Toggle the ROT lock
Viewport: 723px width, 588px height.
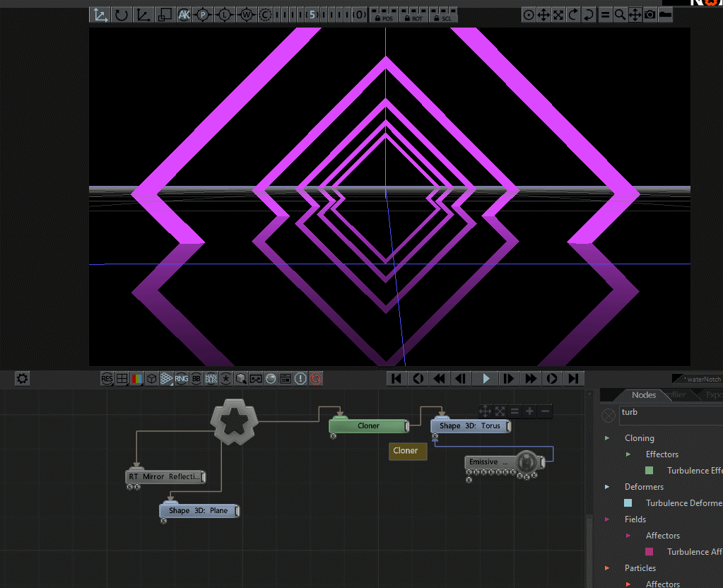point(413,15)
